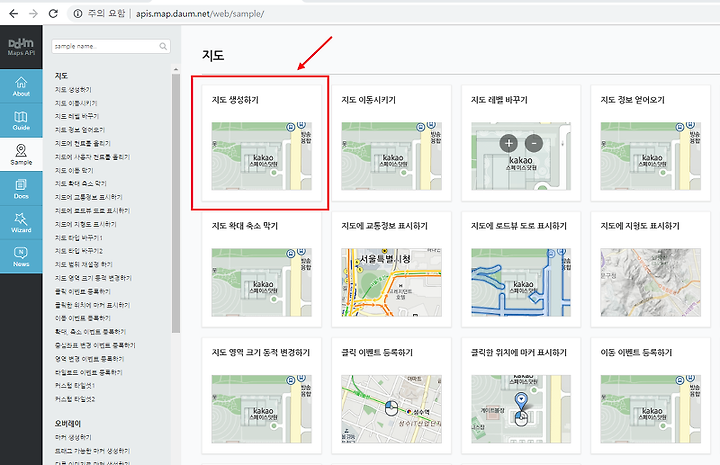The height and width of the screenshot is (465, 720).
Task: Click the bold 지도 sidebar section heading
Action: pos(61,76)
